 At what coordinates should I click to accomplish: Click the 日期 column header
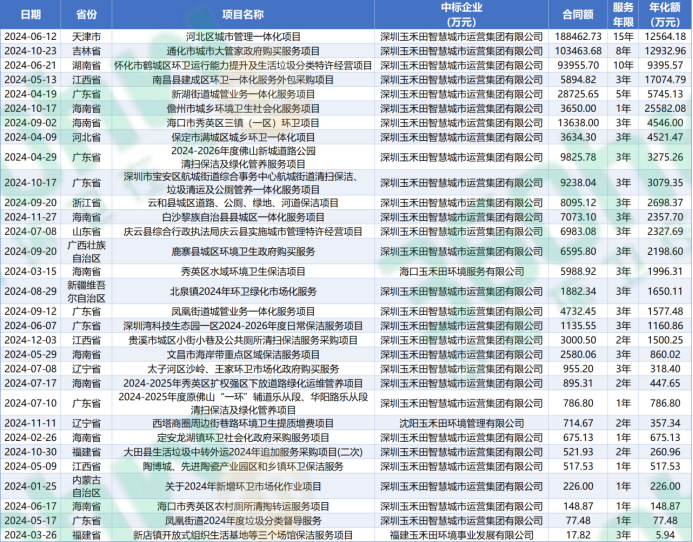(x=30, y=14)
